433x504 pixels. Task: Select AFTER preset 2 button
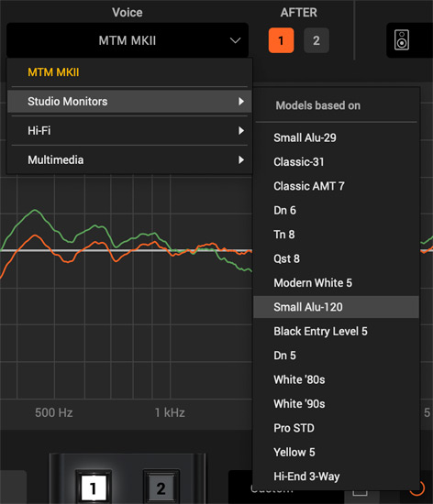tap(316, 40)
